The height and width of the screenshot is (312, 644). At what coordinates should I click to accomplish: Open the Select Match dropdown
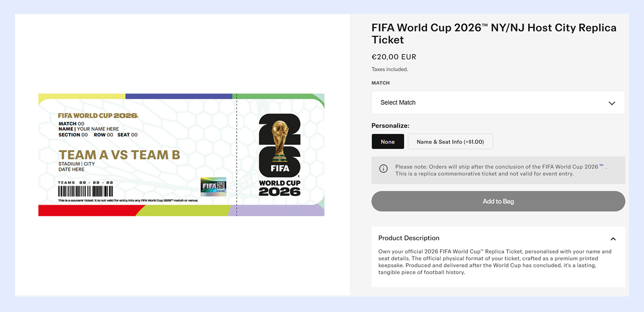tap(498, 102)
